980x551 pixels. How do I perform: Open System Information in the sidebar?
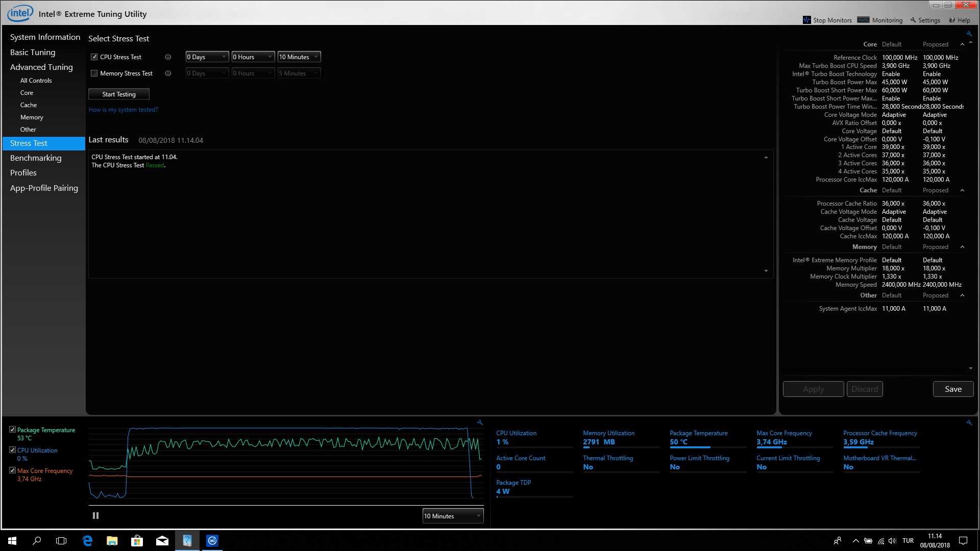[x=45, y=37]
